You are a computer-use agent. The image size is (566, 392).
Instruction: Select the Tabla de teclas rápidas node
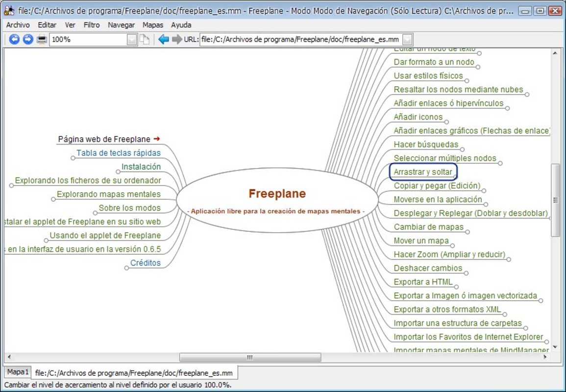pos(119,153)
